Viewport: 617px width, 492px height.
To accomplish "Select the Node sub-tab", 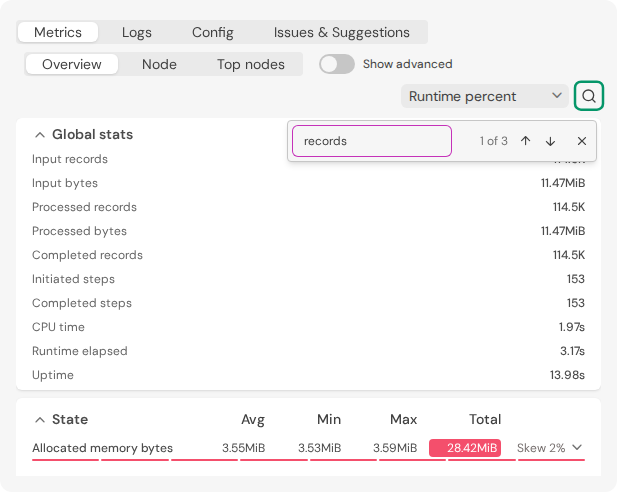I will tap(159, 64).
